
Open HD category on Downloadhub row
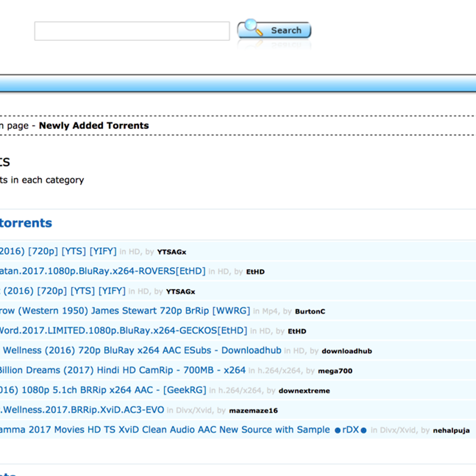point(299,351)
